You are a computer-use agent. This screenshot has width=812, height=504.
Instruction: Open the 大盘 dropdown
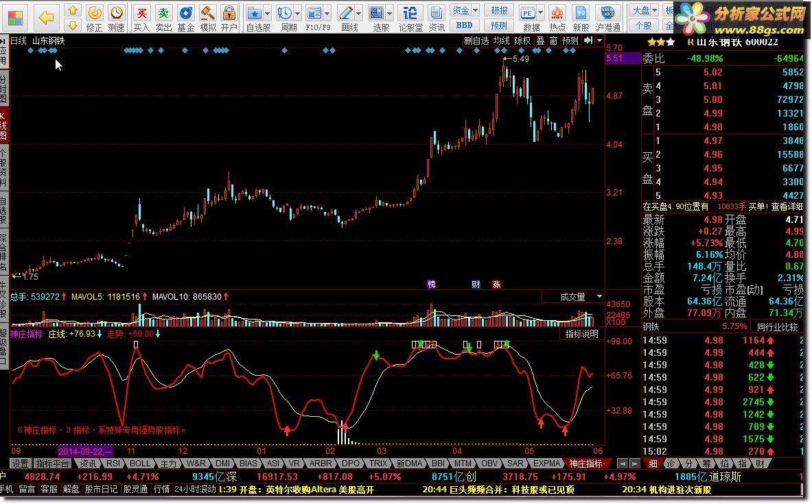[x=644, y=10]
